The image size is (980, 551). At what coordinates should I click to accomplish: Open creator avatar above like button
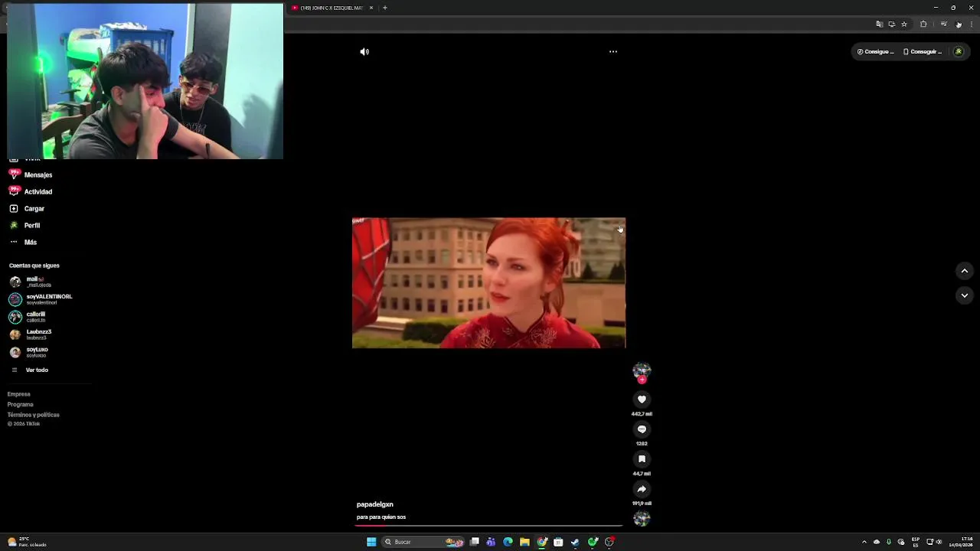[642, 370]
